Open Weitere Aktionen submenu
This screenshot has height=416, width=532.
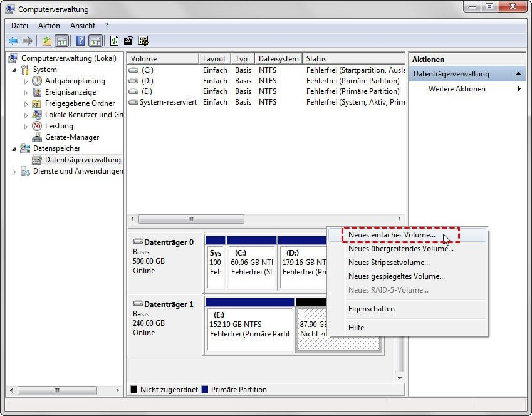pos(467,89)
